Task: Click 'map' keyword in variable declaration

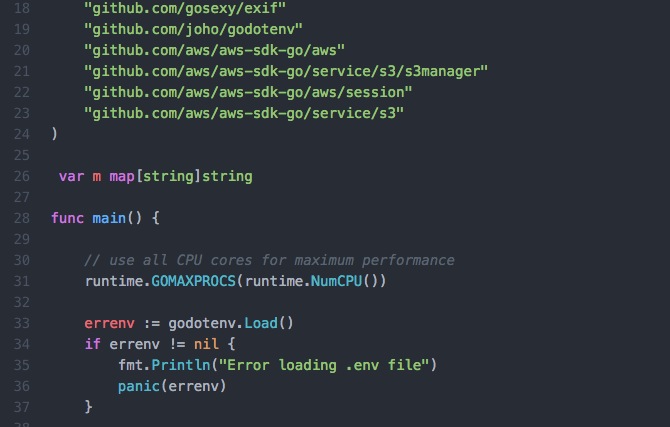Action: 122,176
